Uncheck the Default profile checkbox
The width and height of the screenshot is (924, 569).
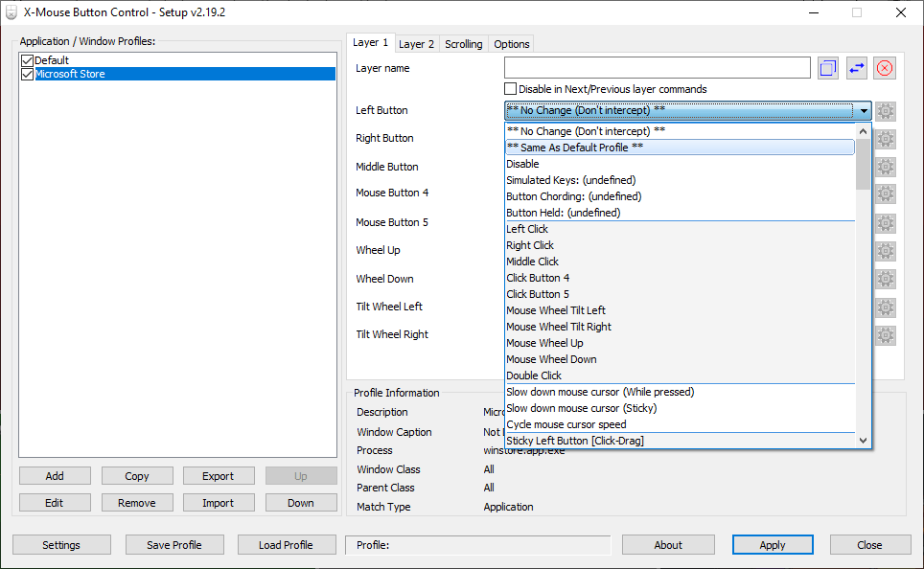[27, 60]
